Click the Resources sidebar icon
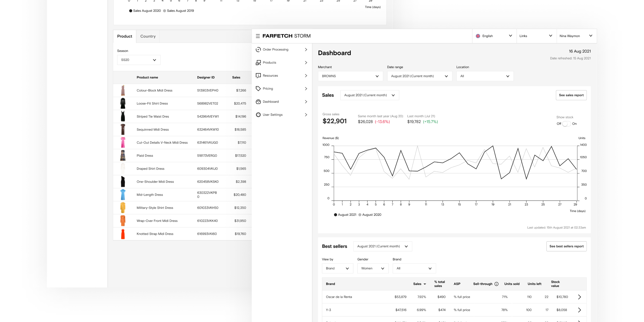This screenshot has width=644, height=322. (x=258, y=75)
